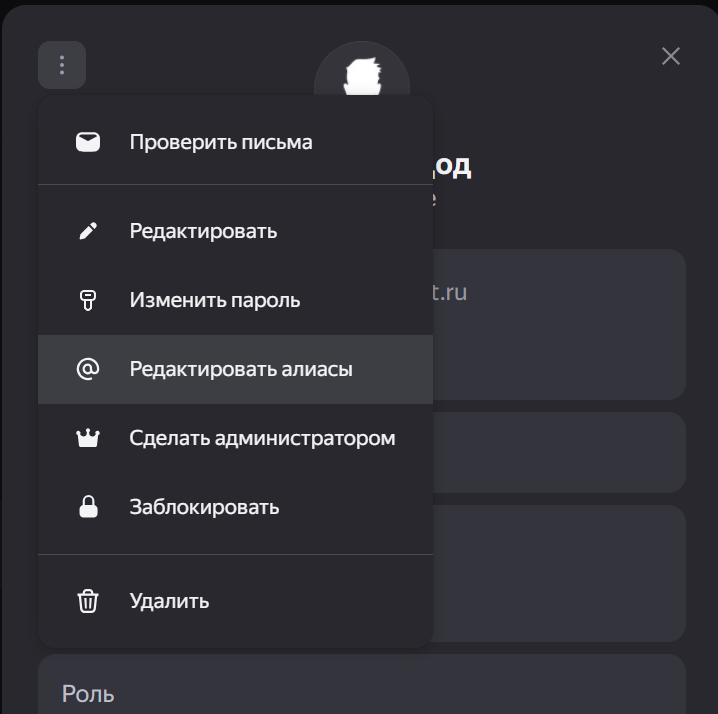
Task: Click the email address ending in .ru
Action: (451, 293)
